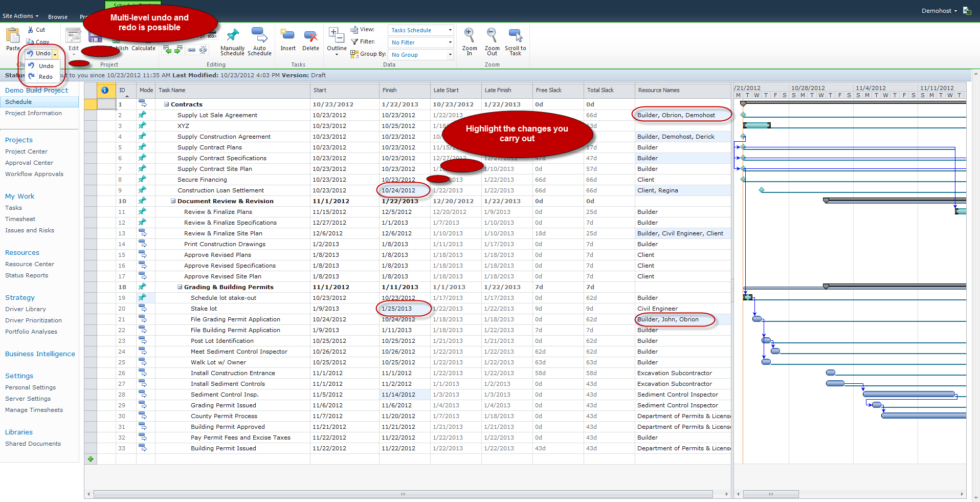The height and width of the screenshot is (502, 980).
Task: Click the green plus add-row icon
Action: click(x=91, y=459)
